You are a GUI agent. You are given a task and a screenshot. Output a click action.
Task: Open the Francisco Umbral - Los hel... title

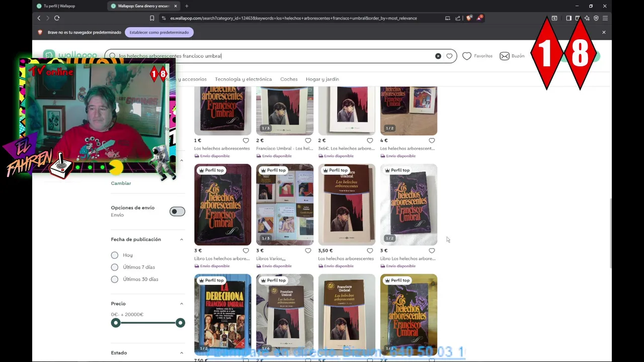[x=284, y=148]
